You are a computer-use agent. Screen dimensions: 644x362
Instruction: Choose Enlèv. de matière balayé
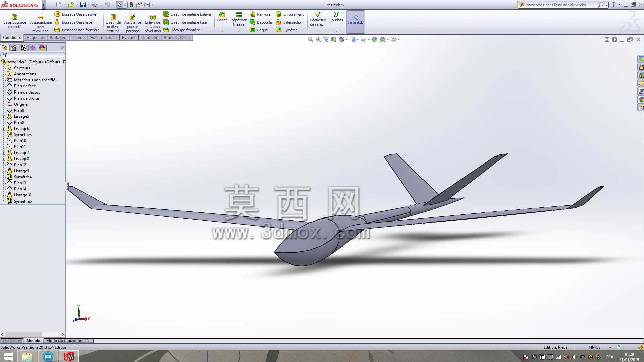[187, 14]
